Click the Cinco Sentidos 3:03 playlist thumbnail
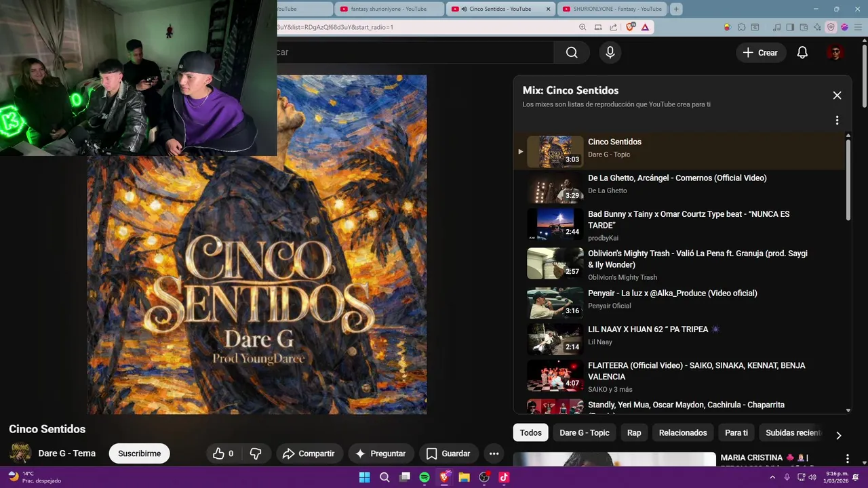The image size is (868, 488). click(x=555, y=152)
